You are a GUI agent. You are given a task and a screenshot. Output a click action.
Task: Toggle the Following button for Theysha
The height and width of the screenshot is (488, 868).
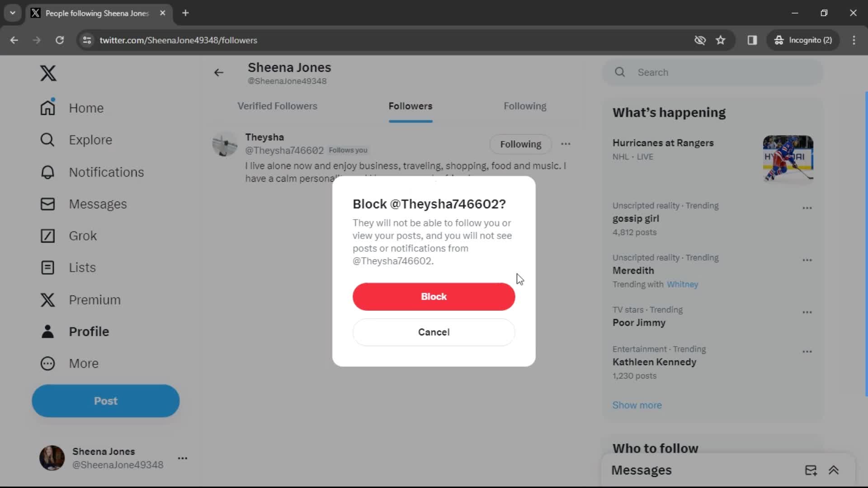pos(520,144)
